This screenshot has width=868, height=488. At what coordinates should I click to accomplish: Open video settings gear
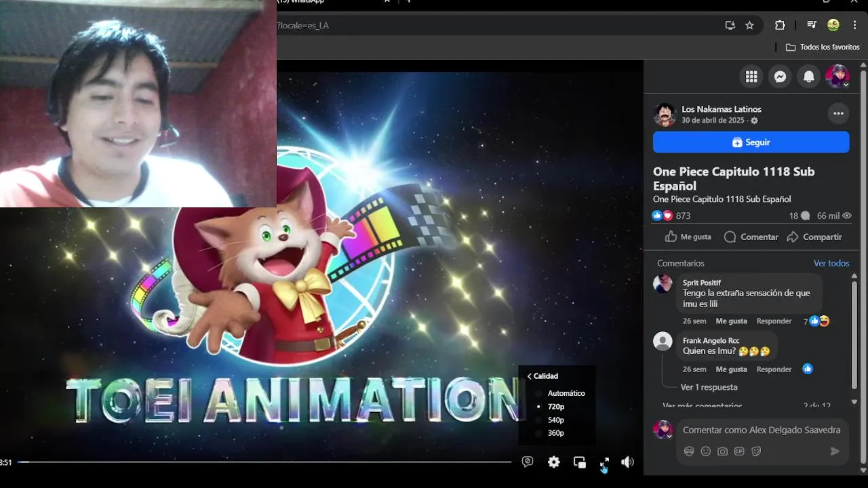pyautogui.click(x=554, y=462)
